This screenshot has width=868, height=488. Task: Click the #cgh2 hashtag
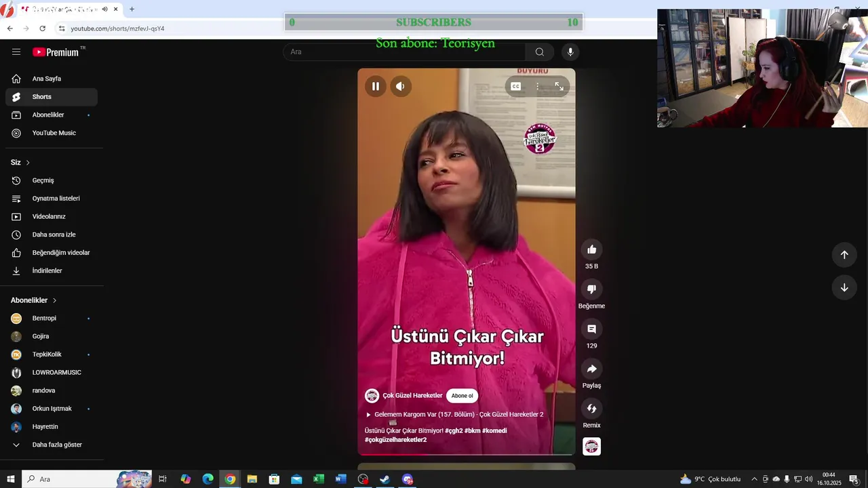point(454,430)
